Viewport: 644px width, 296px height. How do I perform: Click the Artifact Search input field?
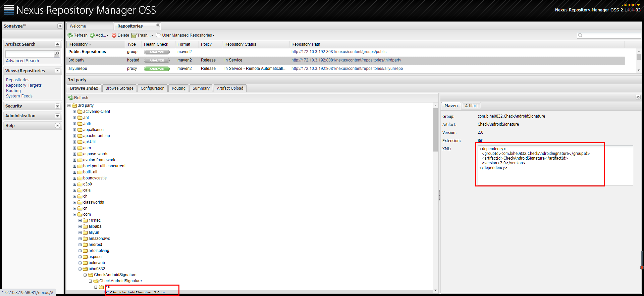pyautogui.click(x=30, y=54)
